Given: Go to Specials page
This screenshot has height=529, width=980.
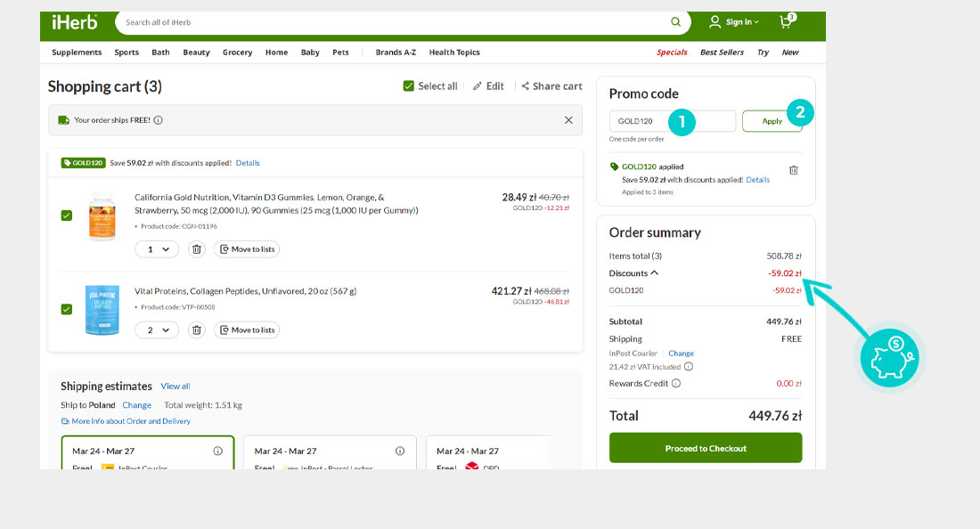Looking at the screenshot, I should tap(672, 53).
